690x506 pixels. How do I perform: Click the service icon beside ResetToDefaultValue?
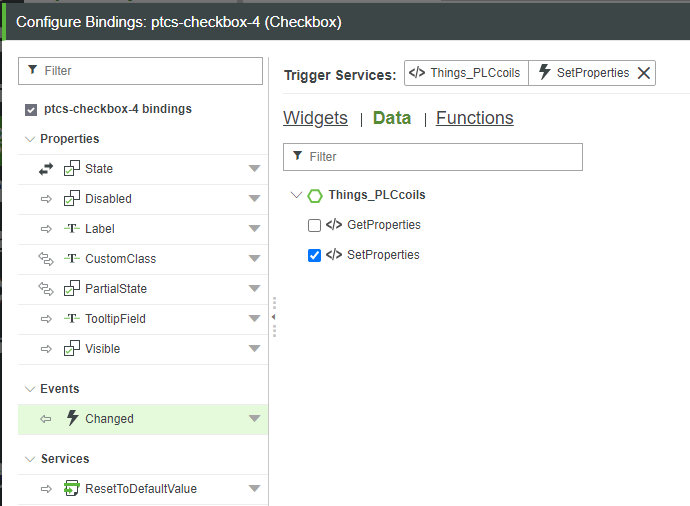click(x=72, y=489)
